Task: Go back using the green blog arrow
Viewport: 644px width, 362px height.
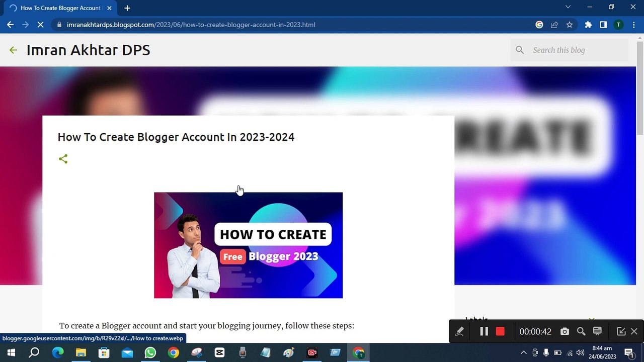Action: 13,50
